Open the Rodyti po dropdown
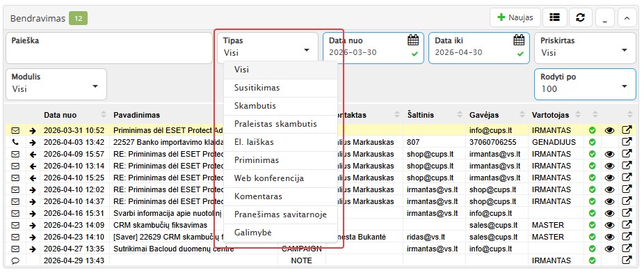Image resolution: width=644 pixels, height=273 pixels. (585, 84)
